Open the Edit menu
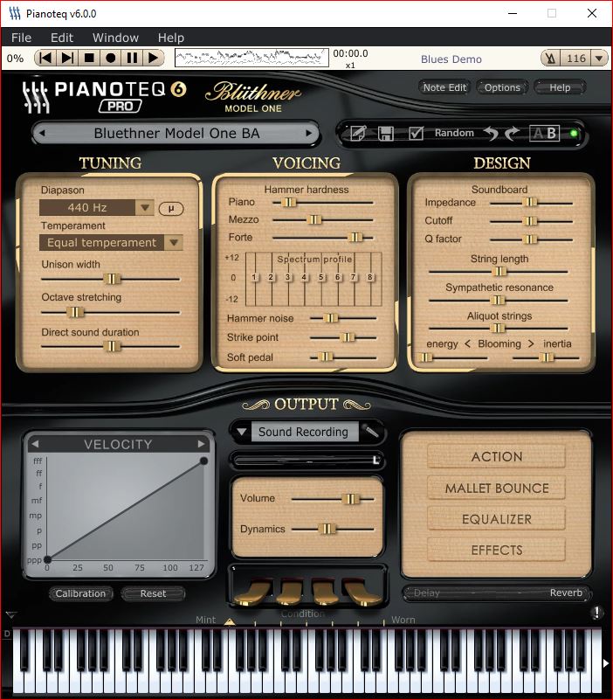The image size is (613, 700). click(62, 38)
